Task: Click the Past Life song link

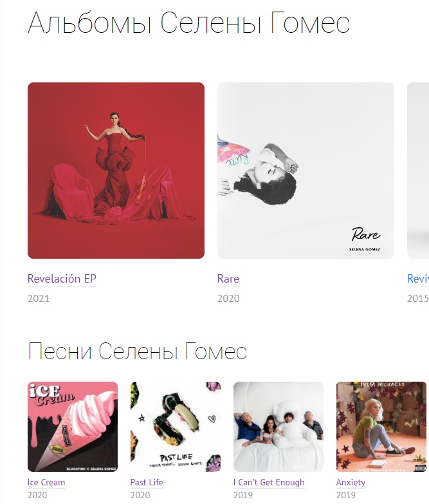Action: pyautogui.click(x=147, y=483)
